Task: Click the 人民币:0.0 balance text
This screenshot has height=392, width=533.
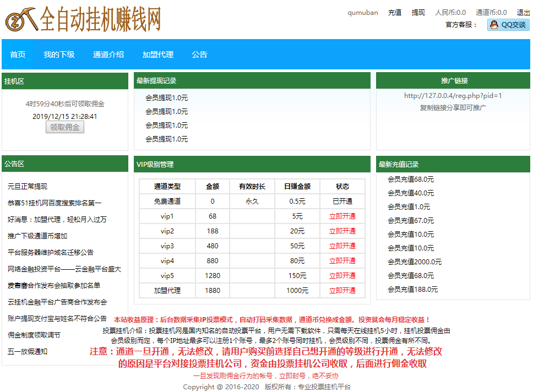Action: point(450,13)
